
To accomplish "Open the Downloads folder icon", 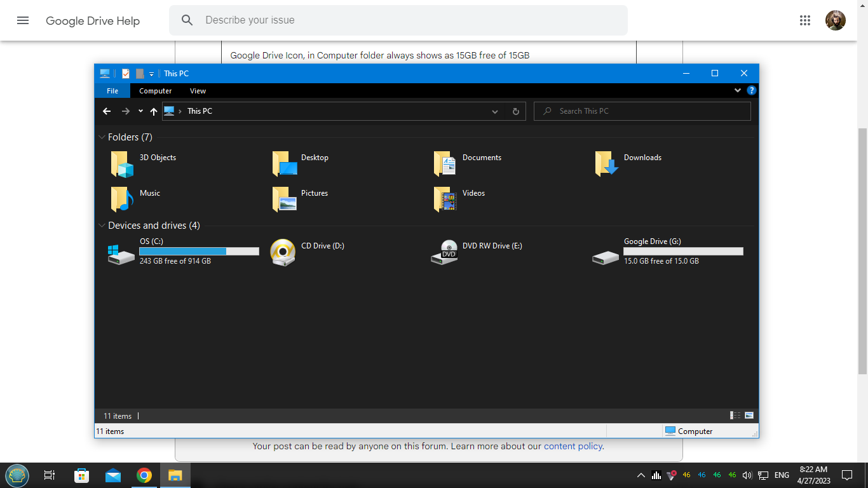I will 607,164.
